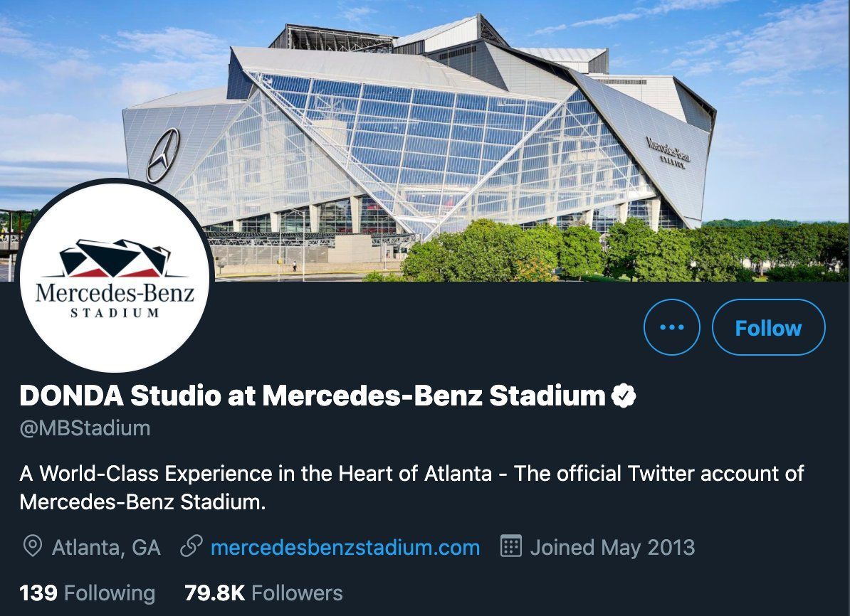This screenshot has height=616, width=850.
Task: Click the profile bio description text
Action: pyautogui.click(x=411, y=487)
